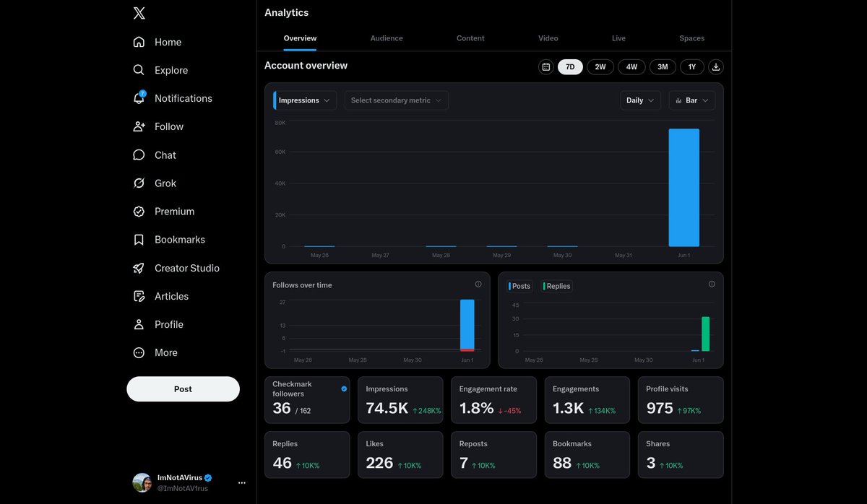Select the 1Y time range
This screenshot has width=867, height=504.
(692, 67)
